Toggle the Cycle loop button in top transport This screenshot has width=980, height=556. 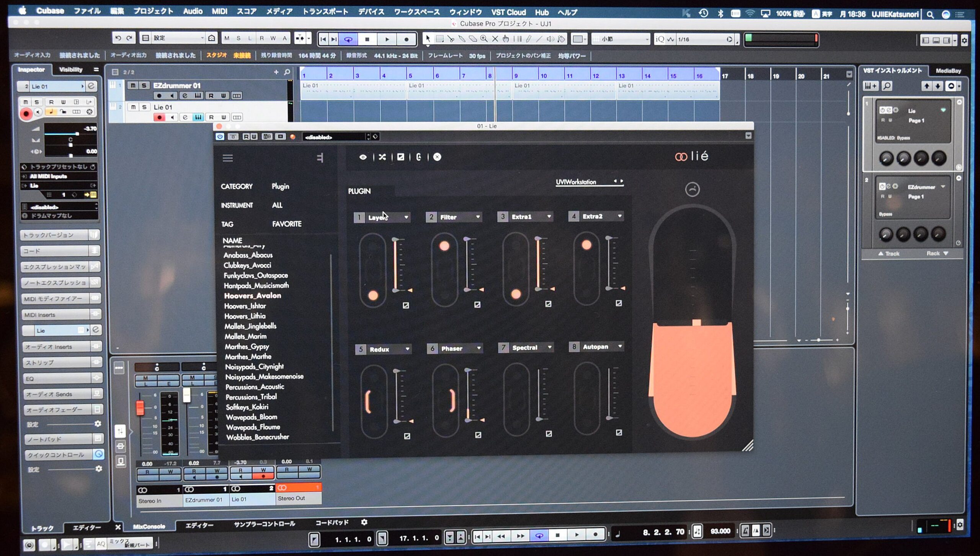tap(348, 39)
